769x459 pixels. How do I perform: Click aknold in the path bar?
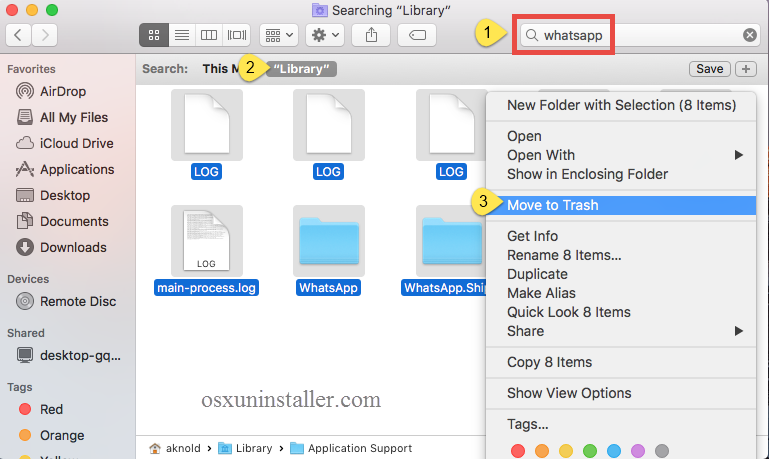tap(175, 448)
